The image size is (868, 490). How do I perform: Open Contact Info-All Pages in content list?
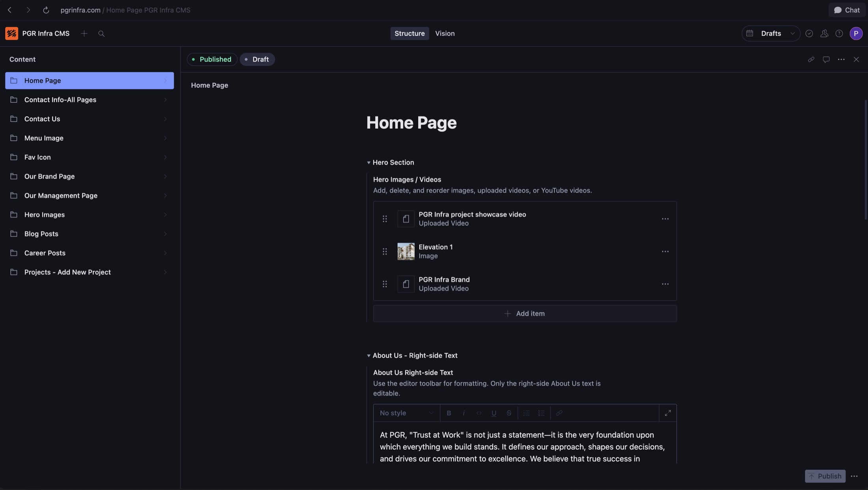[x=90, y=100]
